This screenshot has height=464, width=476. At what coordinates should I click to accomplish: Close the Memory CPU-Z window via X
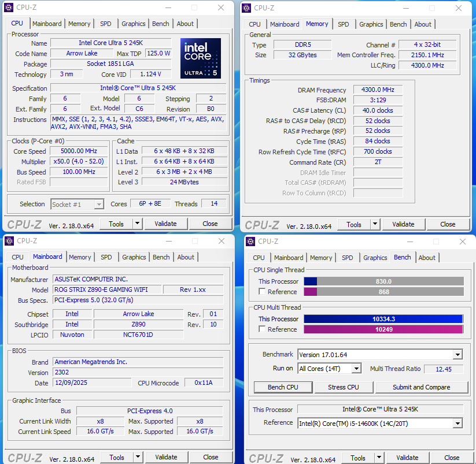[459, 8]
